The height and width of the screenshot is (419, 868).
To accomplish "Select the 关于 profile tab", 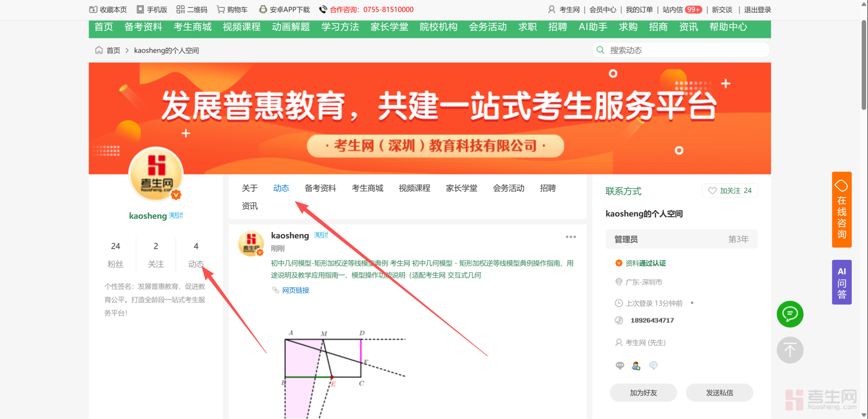I will pyautogui.click(x=250, y=188).
